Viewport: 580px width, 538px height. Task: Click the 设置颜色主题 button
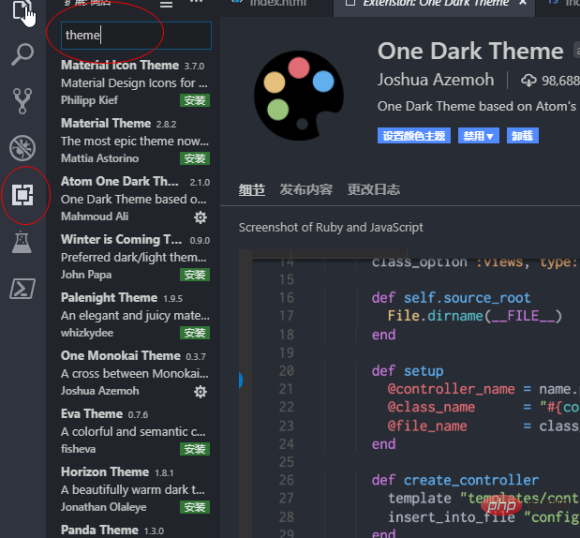[x=414, y=136]
